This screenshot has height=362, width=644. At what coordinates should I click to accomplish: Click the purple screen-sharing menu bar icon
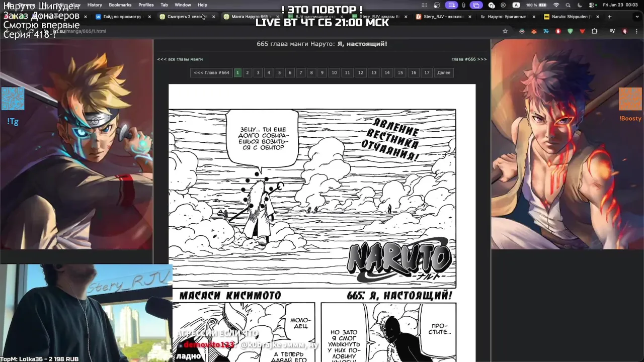pos(451,5)
